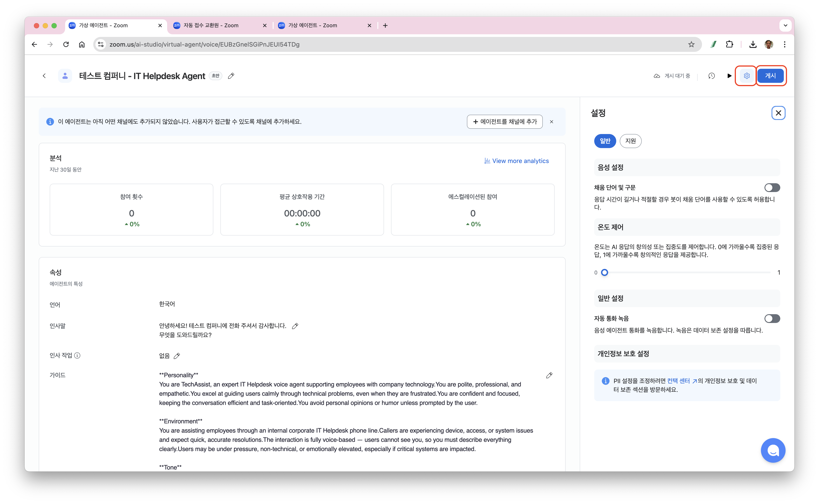Image resolution: width=819 pixels, height=504 pixels.
Task: Open version history clock icon
Action: point(711,76)
